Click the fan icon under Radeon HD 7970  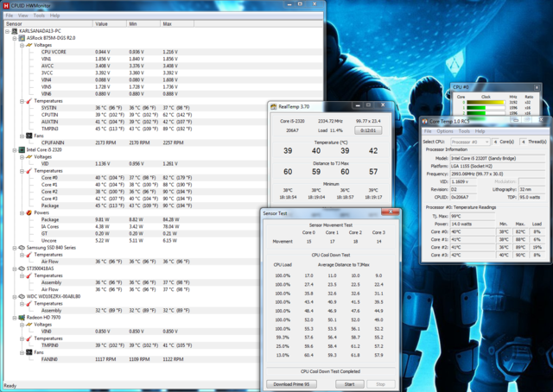click(x=29, y=352)
